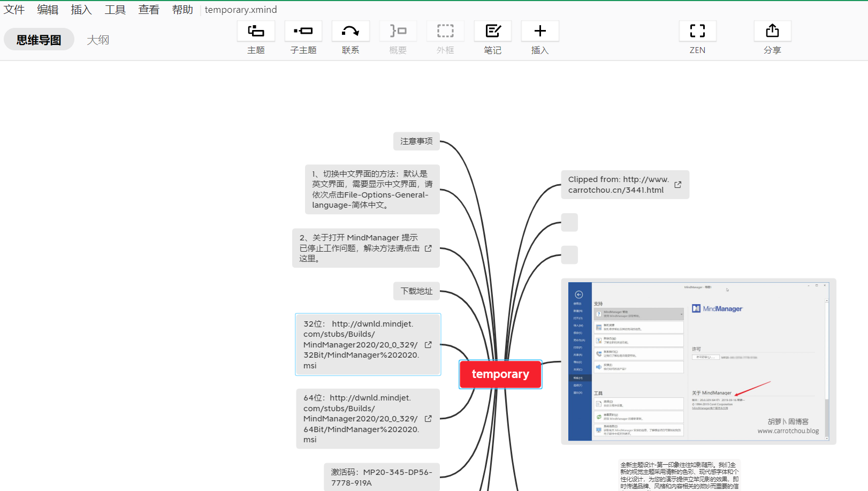This screenshot has width=868, height=491.
Task: Click the 插入 (Insert) plus icon
Action: click(x=539, y=31)
